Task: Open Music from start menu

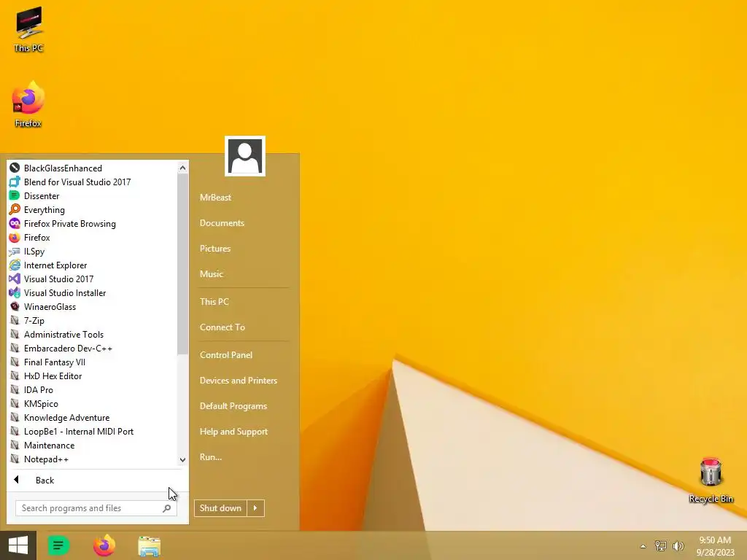Action: [x=212, y=274]
